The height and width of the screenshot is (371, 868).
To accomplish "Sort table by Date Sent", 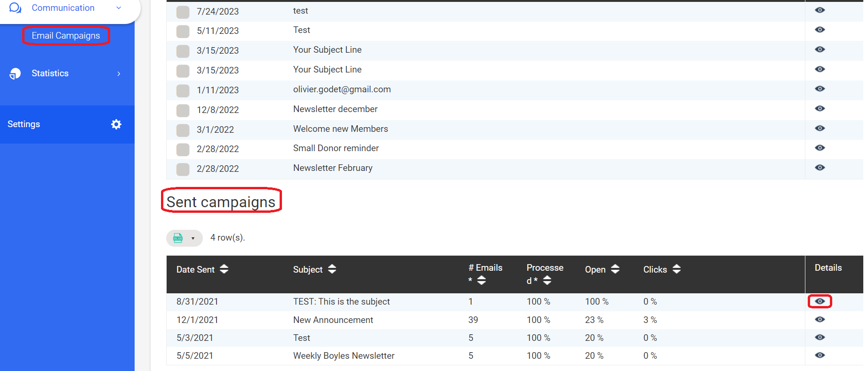I will [224, 269].
